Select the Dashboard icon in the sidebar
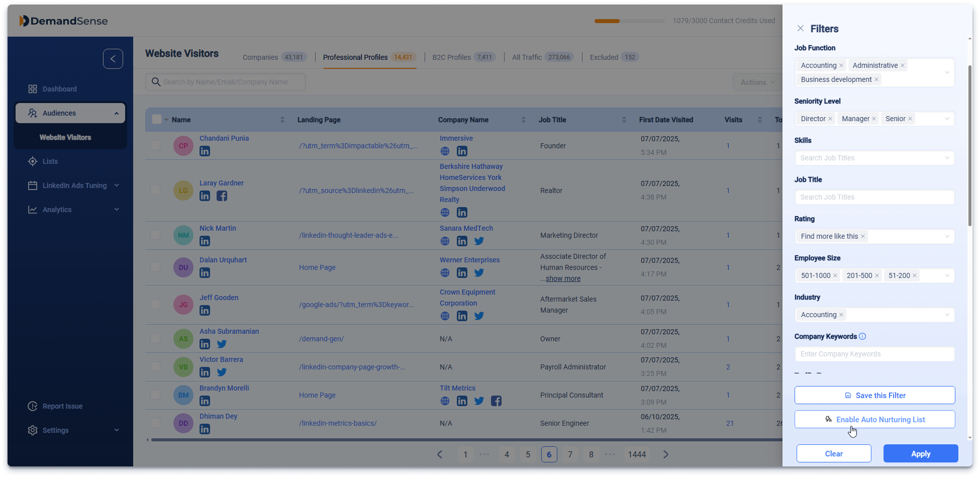Viewport: 980px width, 477px height. click(x=33, y=88)
